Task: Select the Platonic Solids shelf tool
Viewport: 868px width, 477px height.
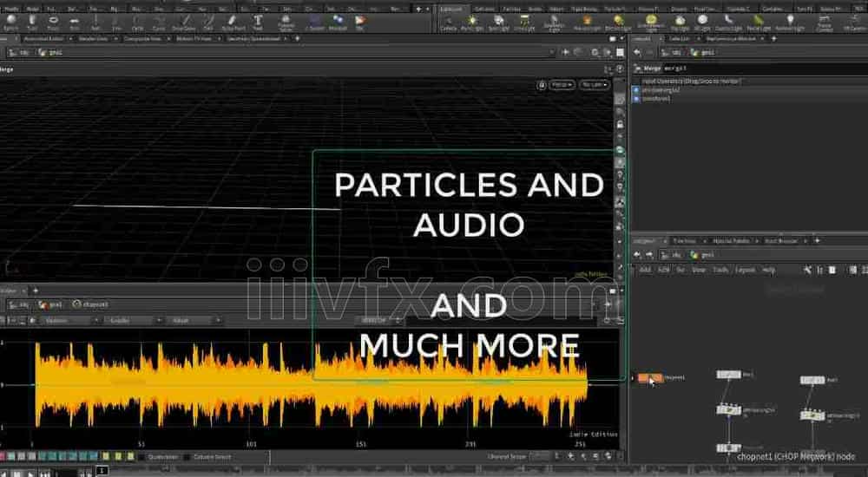Action: click(286, 23)
